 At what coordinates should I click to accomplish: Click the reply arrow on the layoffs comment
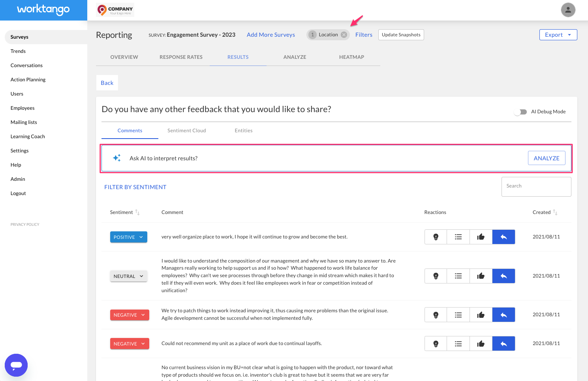pyautogui.click(x=503, y=344)
